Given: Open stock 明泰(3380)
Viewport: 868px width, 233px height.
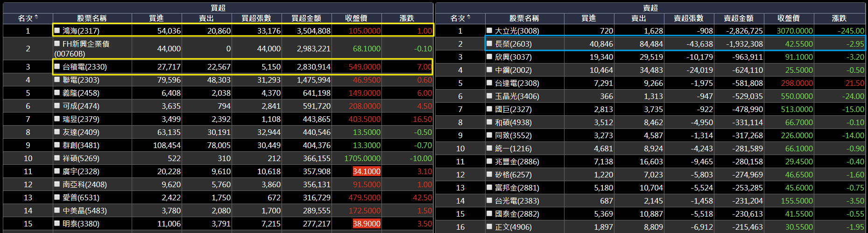Looking at the screenshot, I should (x=81, y=224).
